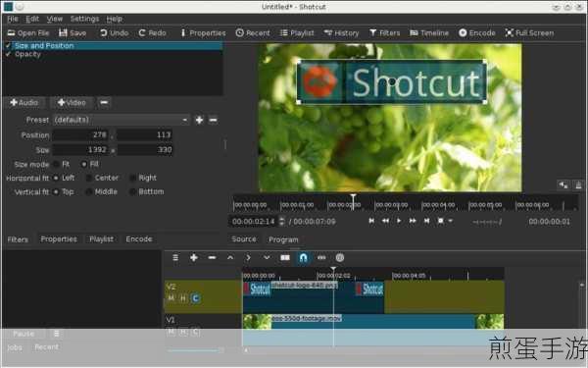Open the File menu
588x368 pixels.
point(13,19)
